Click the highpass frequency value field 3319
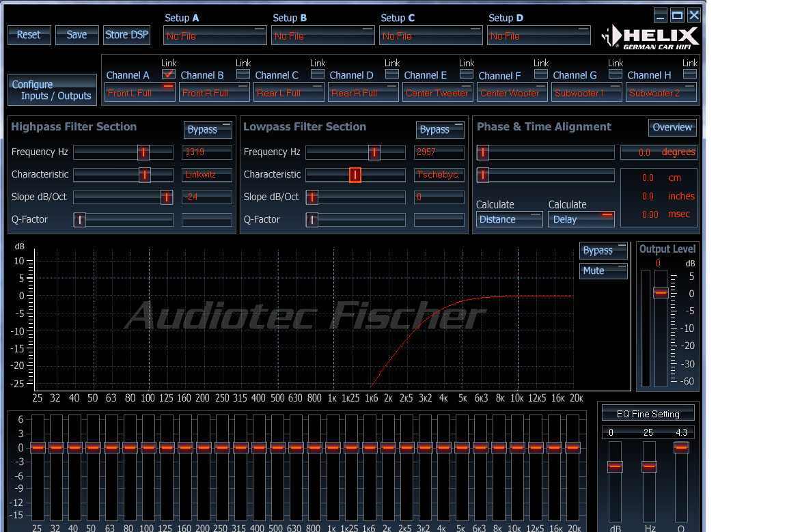This screenshot has height=532, width=787. (207, 152)
